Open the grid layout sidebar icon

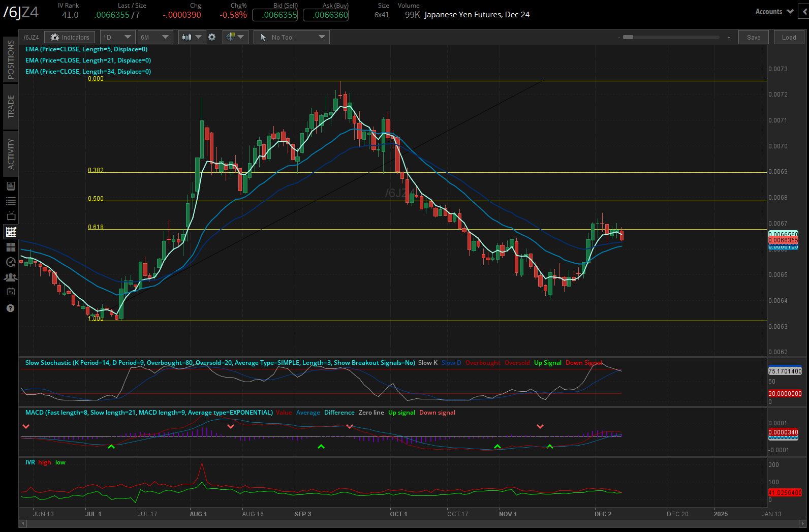[11, 247]
